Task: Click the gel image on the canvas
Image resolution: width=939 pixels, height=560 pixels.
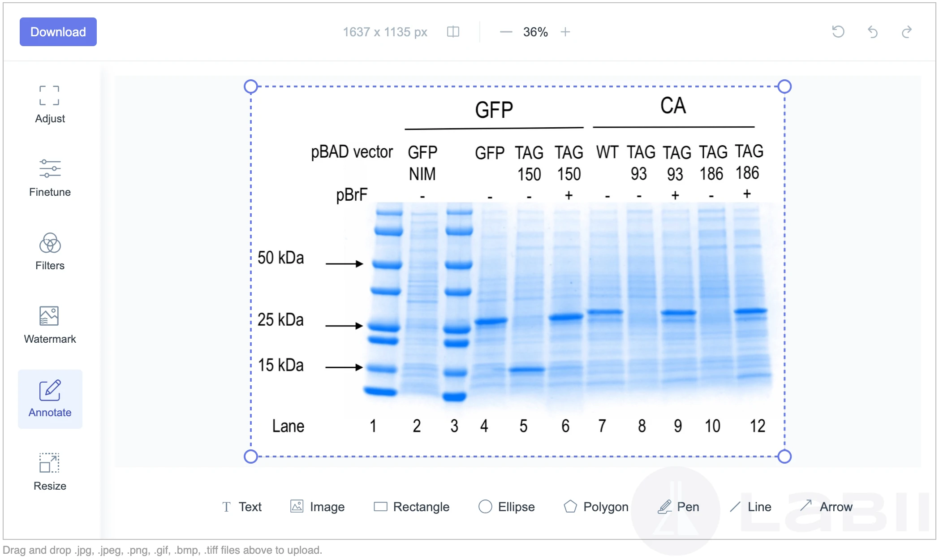Action: tap(517, 271)
